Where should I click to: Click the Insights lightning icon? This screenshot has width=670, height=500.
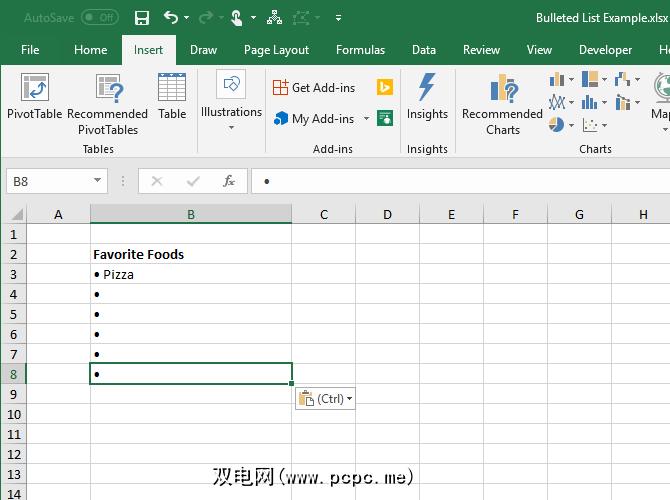[x=427, y=88]
